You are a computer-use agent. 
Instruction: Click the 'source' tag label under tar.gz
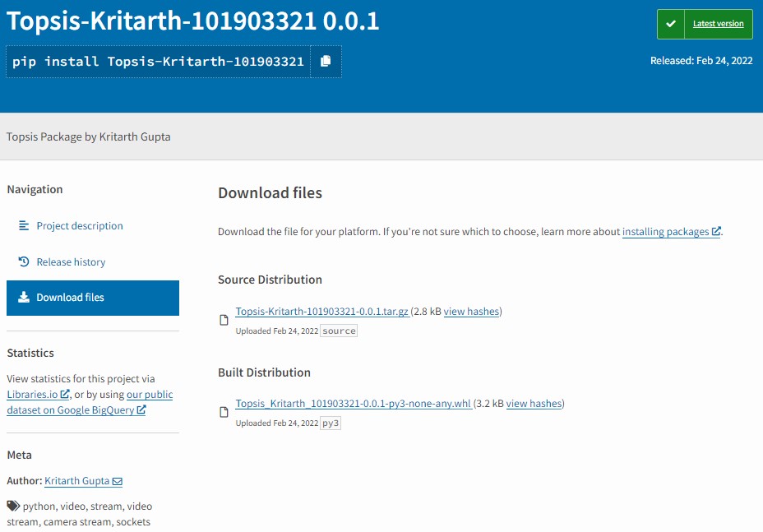pyautogui.click(x=340, y=331)
